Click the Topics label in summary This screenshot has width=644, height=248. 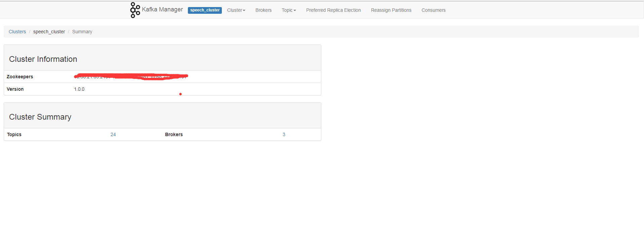coord(14,134)
